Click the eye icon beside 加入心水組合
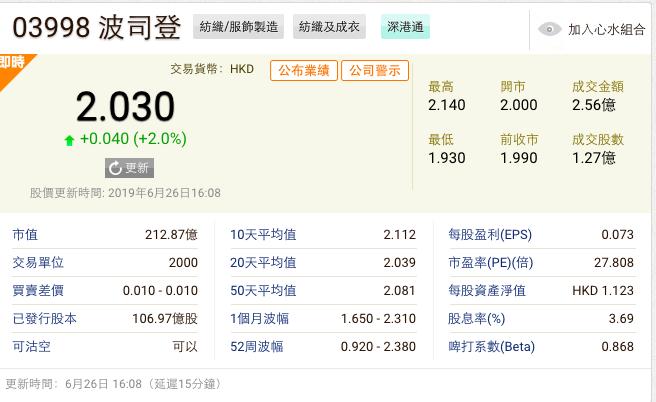The image size is (656, 402). coord(549,29)
